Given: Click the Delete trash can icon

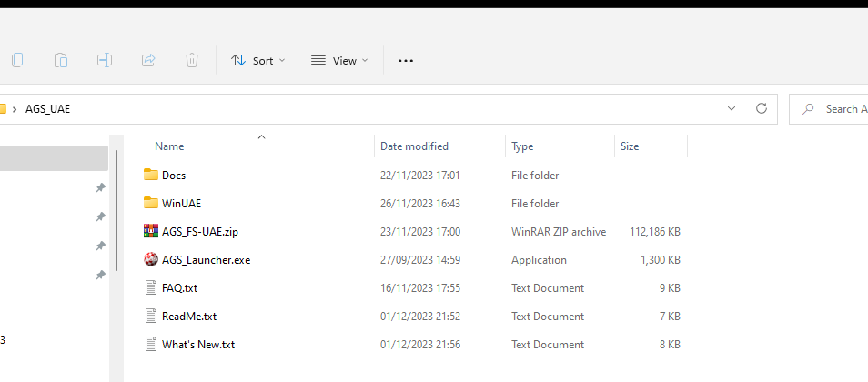Looking at the screenshot, I should pos(192,60).
